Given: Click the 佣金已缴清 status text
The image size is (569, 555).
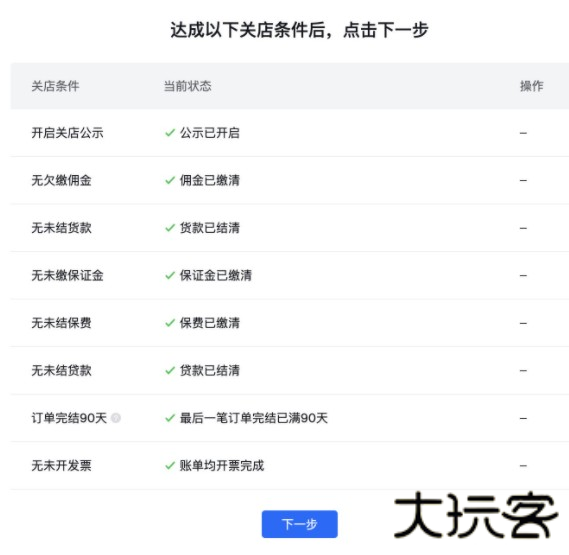Looking at the screenshot, I should click(x=210, y=180).
